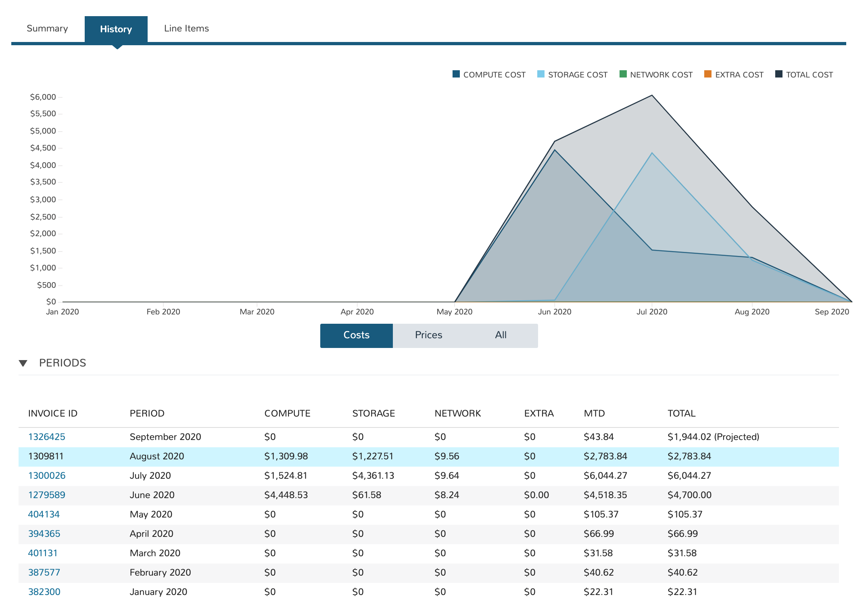Click the July 2020 total cost peak

(652, 96)
